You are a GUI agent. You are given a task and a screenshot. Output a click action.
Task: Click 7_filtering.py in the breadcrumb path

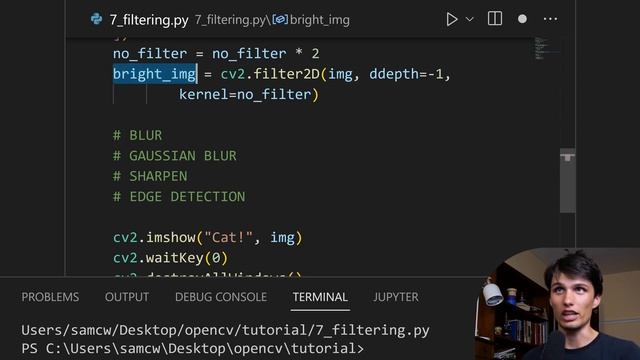coord(230,20)
